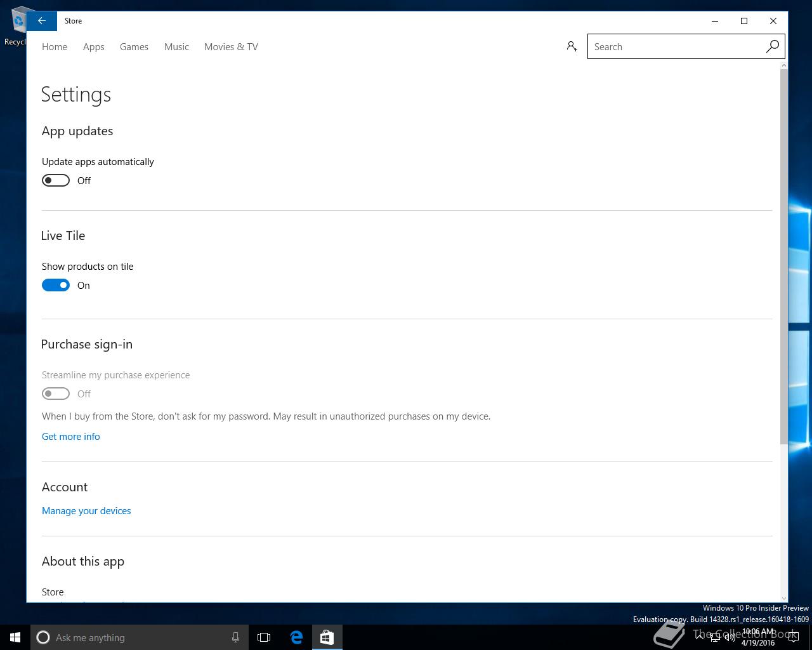The image size is (812, 650).
Task: Go back using the Store back arrow
Action: point(42,21)
